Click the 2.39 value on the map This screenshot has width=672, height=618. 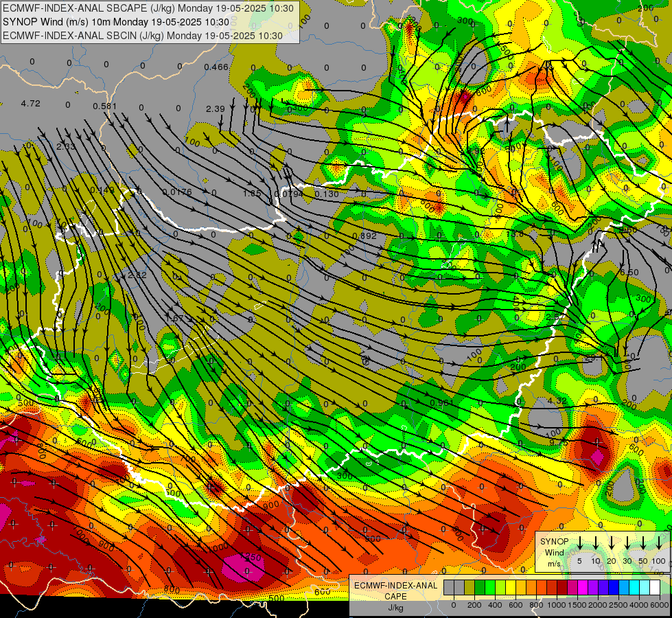pos(215,109)
